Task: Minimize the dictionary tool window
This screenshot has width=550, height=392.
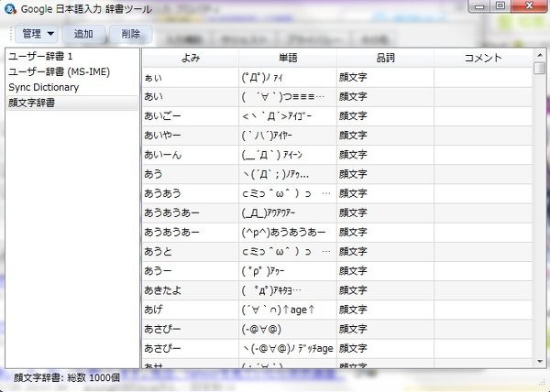Action: (x=478, y=6)
